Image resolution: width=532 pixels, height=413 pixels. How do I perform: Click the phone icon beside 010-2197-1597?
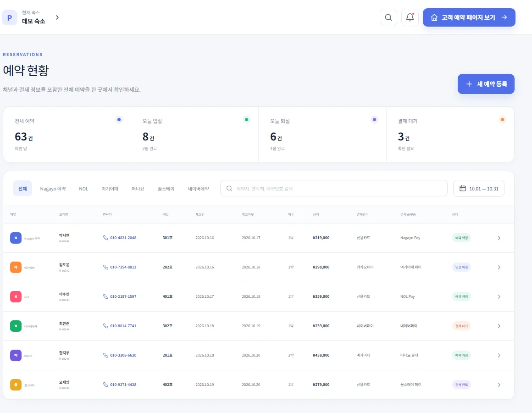[105, 296]
